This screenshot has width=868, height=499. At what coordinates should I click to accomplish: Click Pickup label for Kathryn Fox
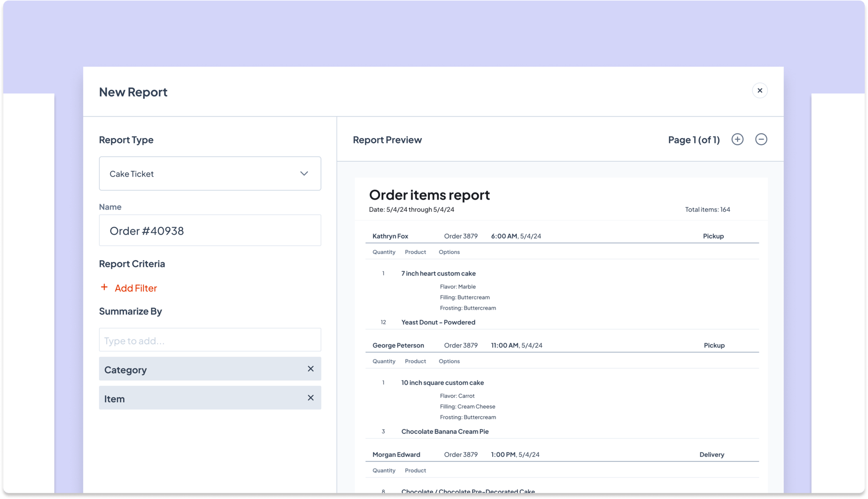pos(713,236)
